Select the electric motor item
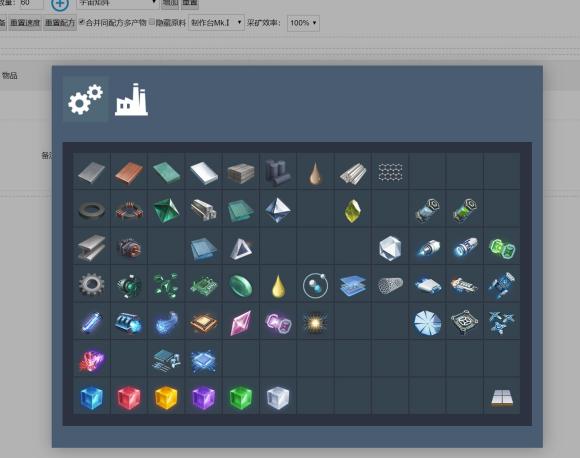The image size is (580, 458). tap(129, 248)
